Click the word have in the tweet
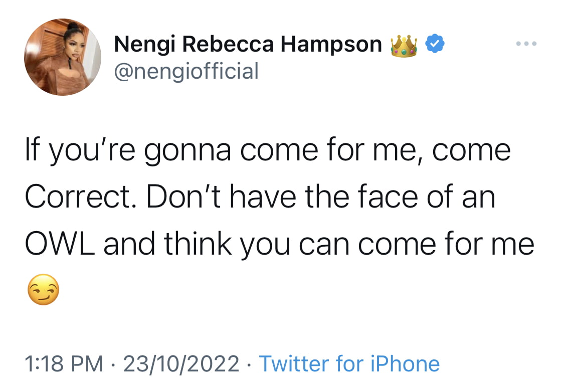 tap(263, 196)
